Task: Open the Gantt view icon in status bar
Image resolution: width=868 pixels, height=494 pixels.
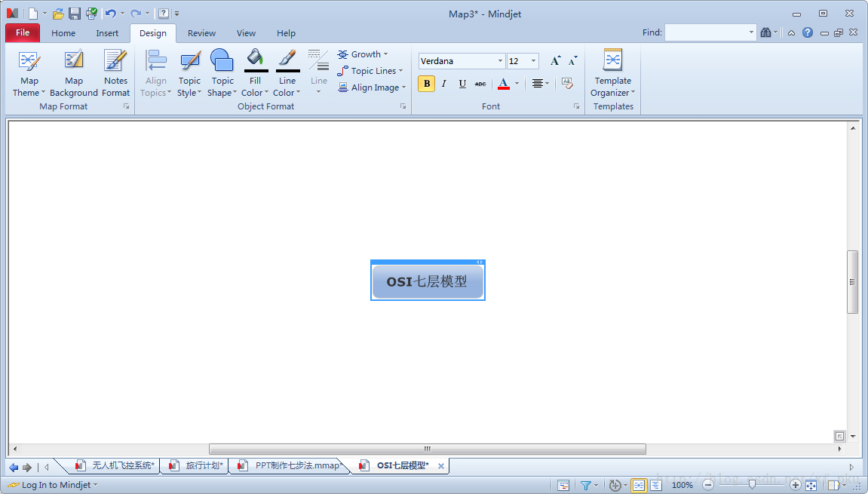Action: (563, 485)
